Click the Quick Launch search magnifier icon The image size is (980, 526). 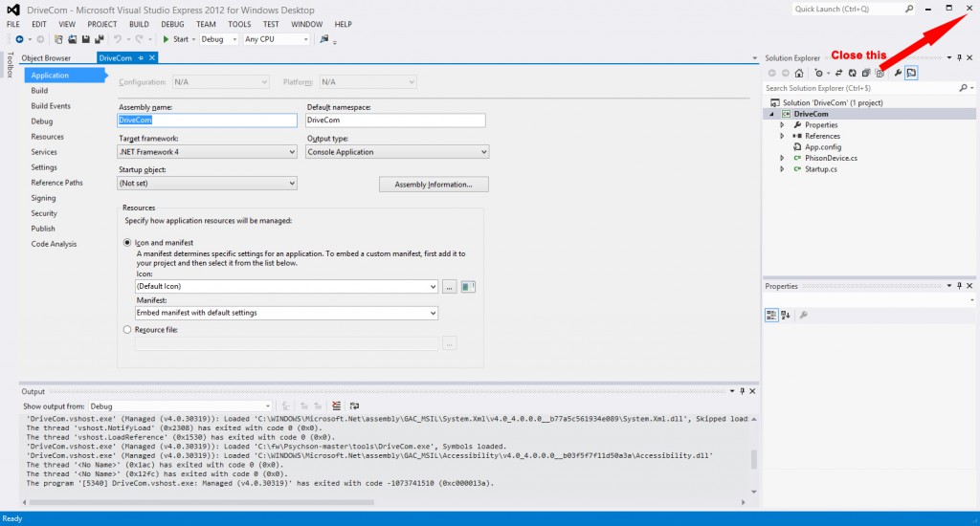tap(909, 9)
